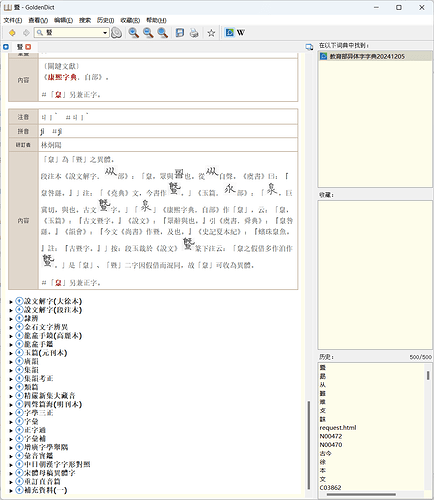Click the zoom out magnifier icon
The width and height of the screenshot is (434, 500).
tap(148, 33)
